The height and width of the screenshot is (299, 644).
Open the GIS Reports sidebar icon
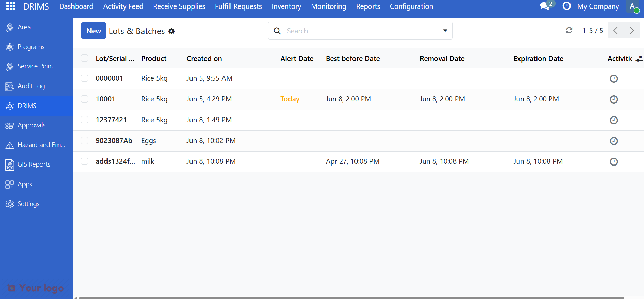[10, 164]
